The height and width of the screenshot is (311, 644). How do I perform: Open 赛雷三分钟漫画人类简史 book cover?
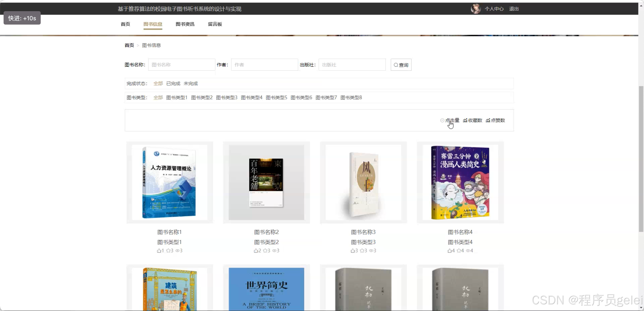pos(460,182)
